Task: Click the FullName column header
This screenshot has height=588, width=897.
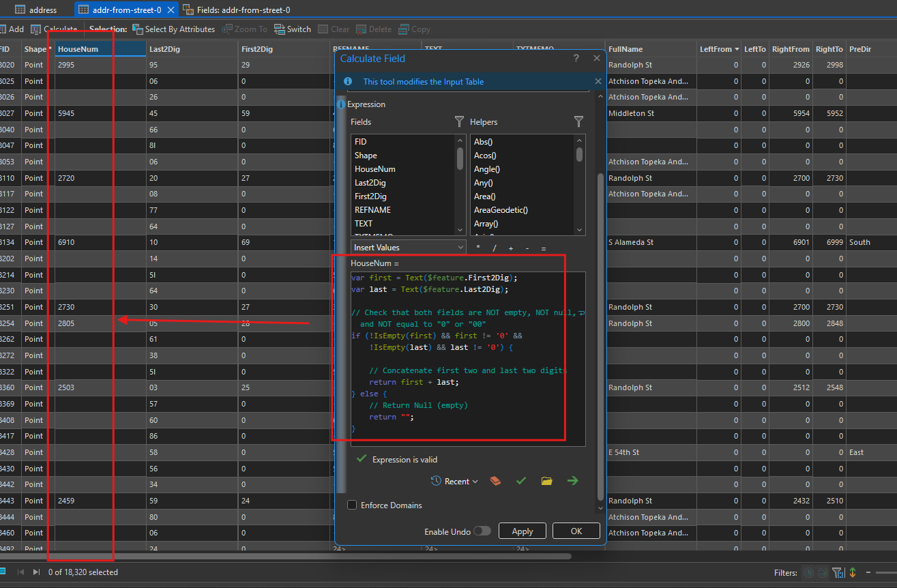Action: [651, 49]
